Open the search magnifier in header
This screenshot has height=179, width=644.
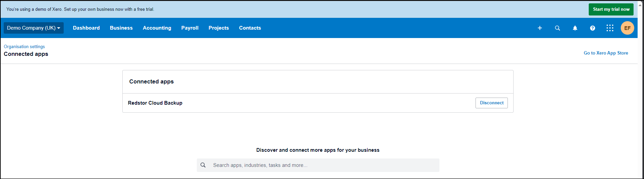click(557, 28)
